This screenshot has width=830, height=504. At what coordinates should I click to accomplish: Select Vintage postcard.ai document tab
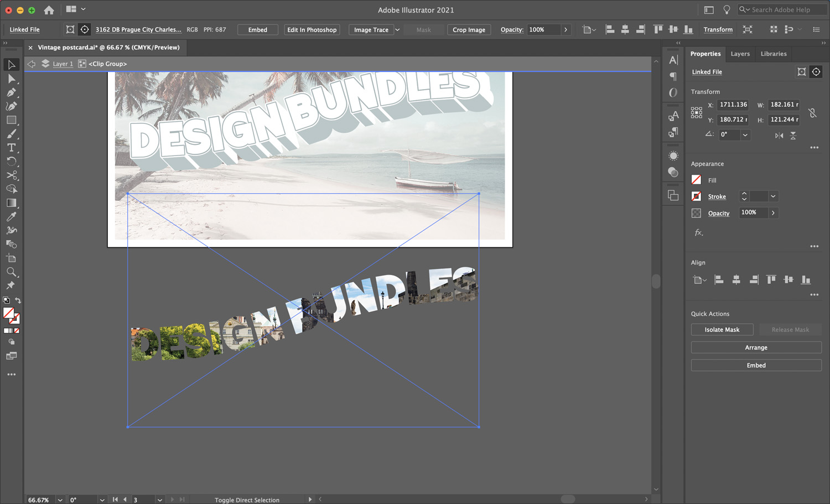[x=108, y=48]
